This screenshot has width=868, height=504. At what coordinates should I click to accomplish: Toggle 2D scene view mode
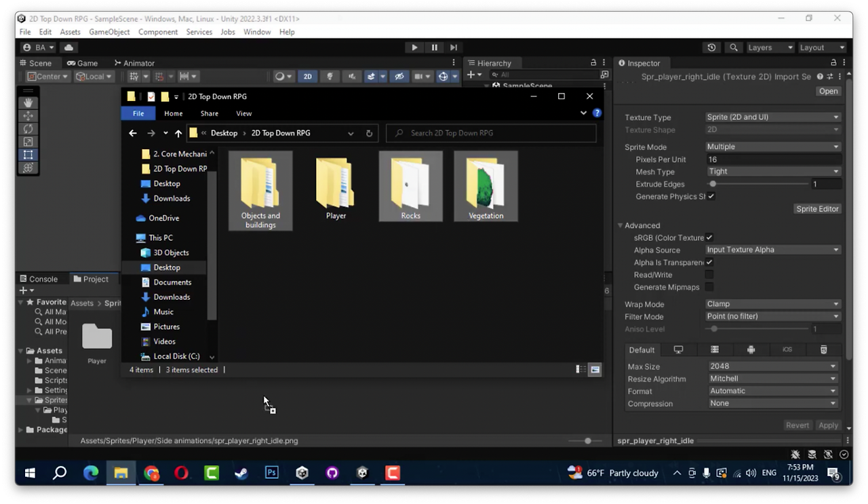tap(307, 77)
